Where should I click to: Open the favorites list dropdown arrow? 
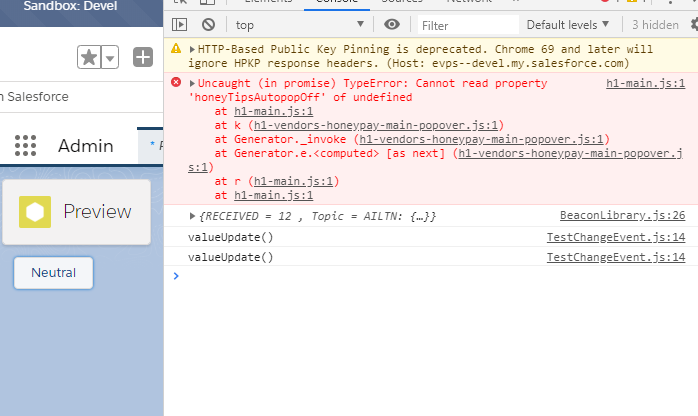(109, 57)
